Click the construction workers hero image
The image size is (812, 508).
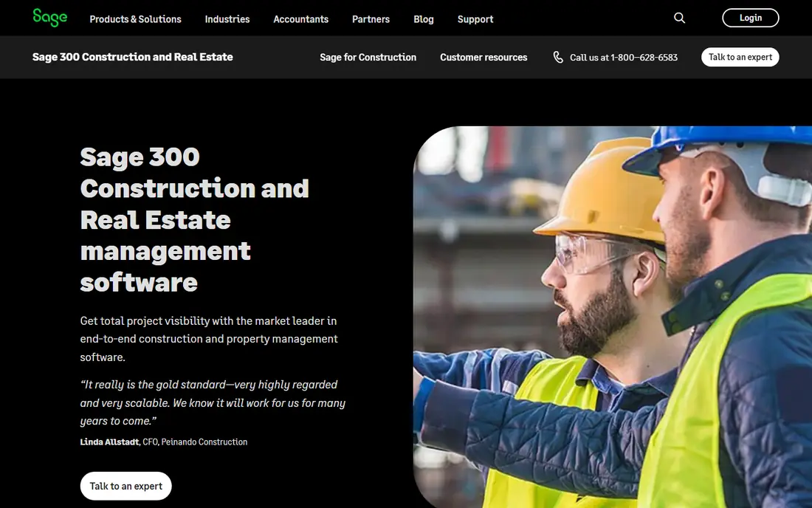[x=612, y=317]
